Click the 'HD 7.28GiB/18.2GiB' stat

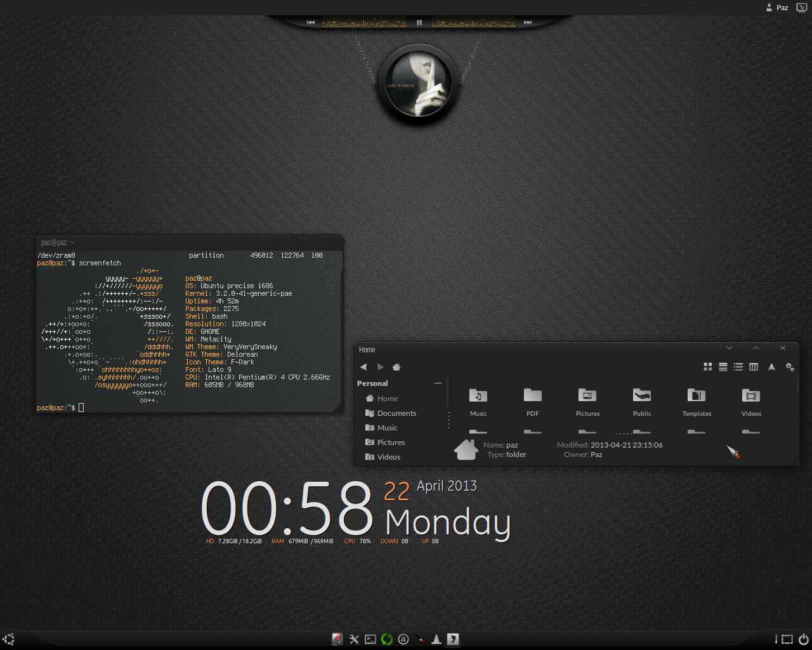pos(234,541)
